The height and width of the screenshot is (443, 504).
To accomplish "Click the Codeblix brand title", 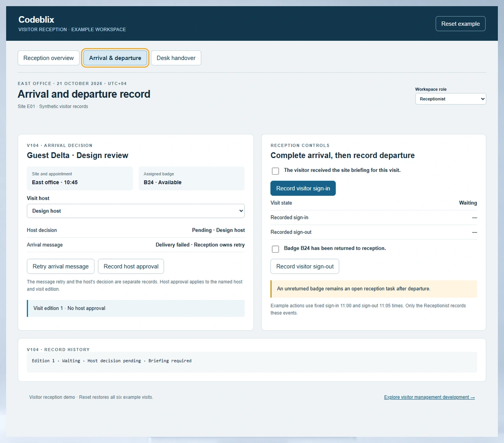I will [36, 20].
